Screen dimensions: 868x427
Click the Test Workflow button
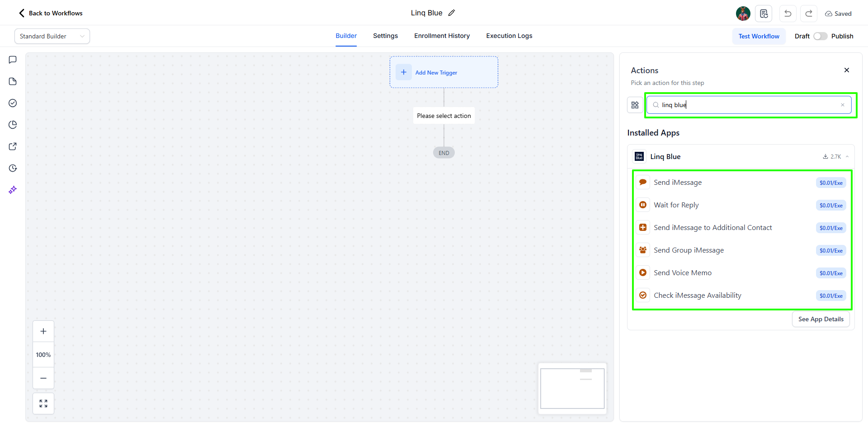tap(759, 36)
